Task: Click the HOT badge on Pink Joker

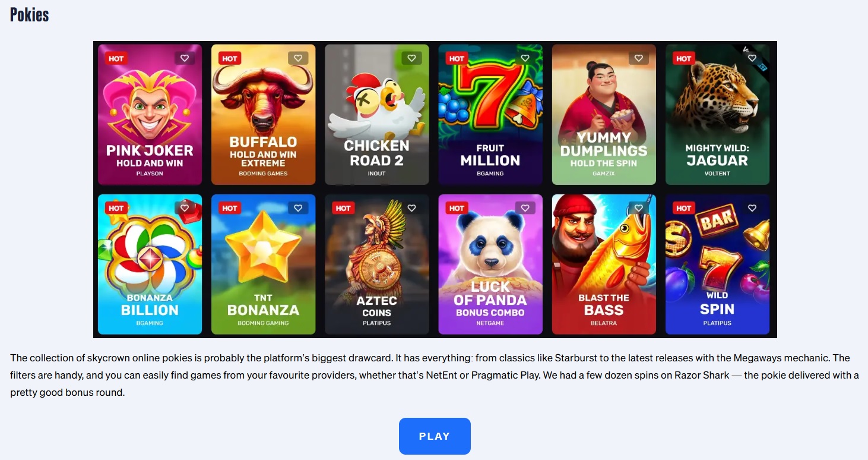Action: pos(116,58)
